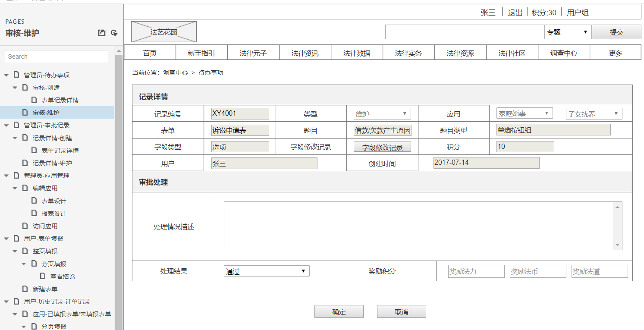Collapse the 管理员-待办事项 tree node
This screenshot has height=330, width=644.
click(x=6, y=75)
